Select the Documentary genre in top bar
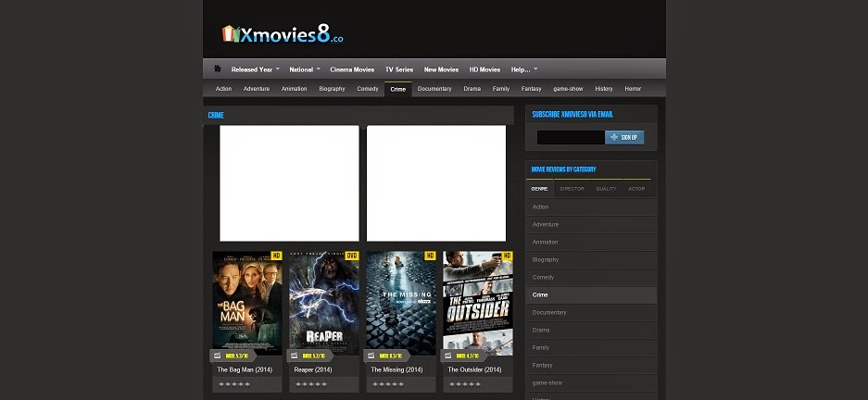 coord(434,89)
